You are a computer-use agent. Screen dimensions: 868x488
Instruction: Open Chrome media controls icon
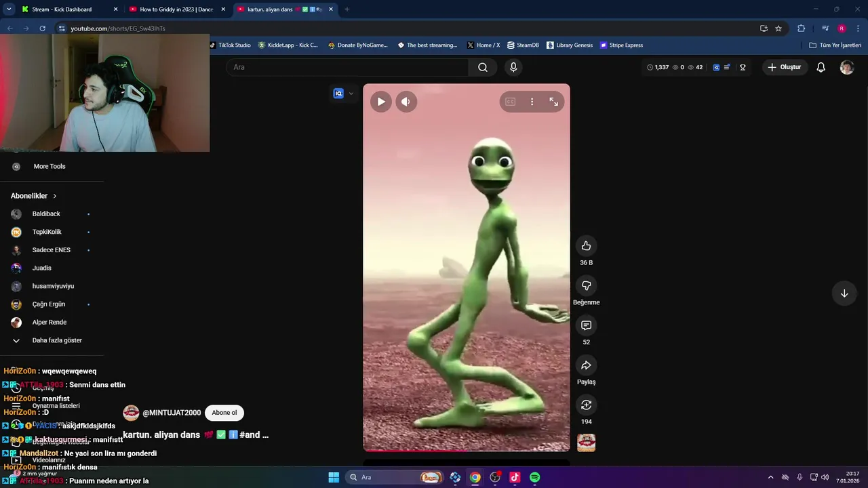point(825,28)
